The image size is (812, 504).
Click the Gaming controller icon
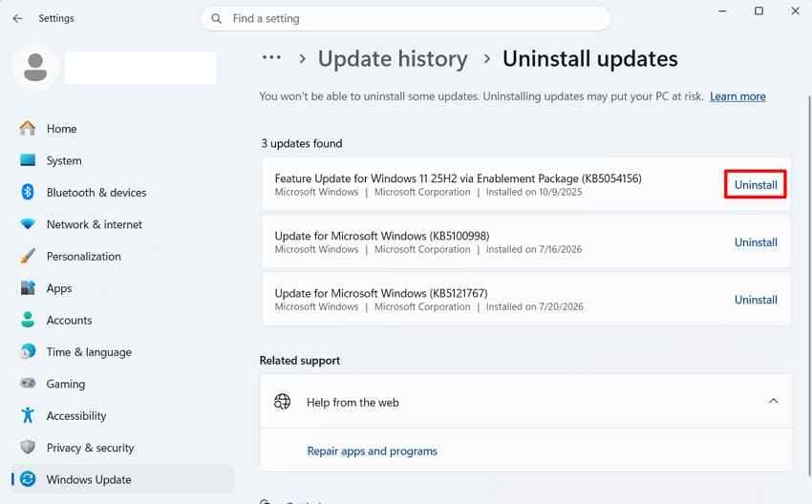28,384
